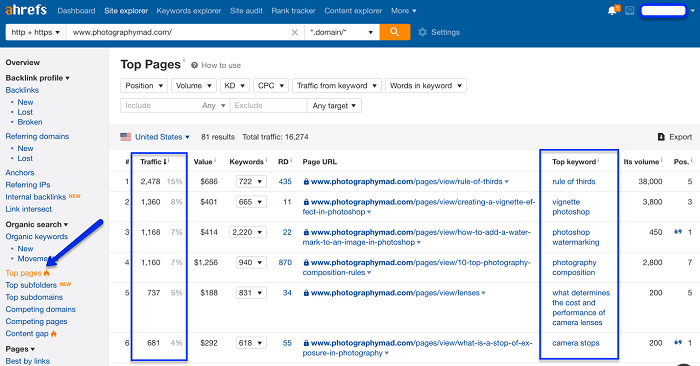
Task: Click lock icon on rule-of-thirds URL
Action: [x=306, y=182]
